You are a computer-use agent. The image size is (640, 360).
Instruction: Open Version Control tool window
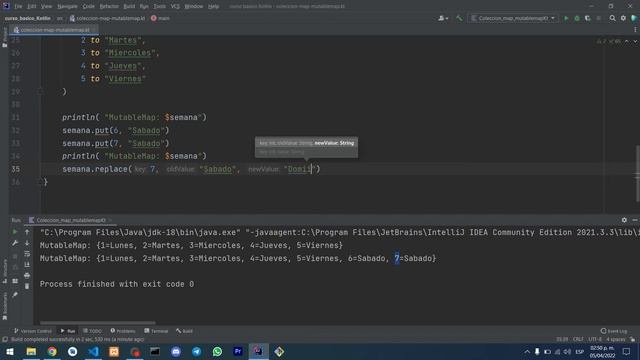click(33, 331)
